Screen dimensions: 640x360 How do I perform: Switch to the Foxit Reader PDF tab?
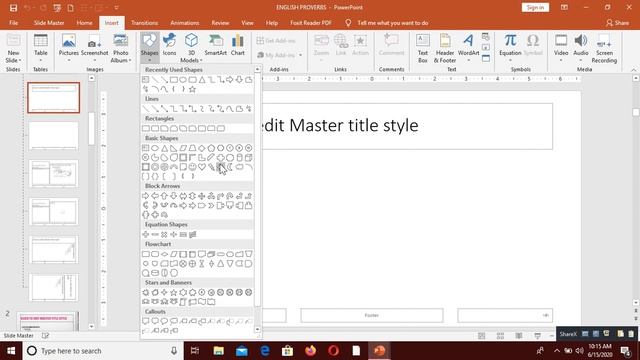311,23
